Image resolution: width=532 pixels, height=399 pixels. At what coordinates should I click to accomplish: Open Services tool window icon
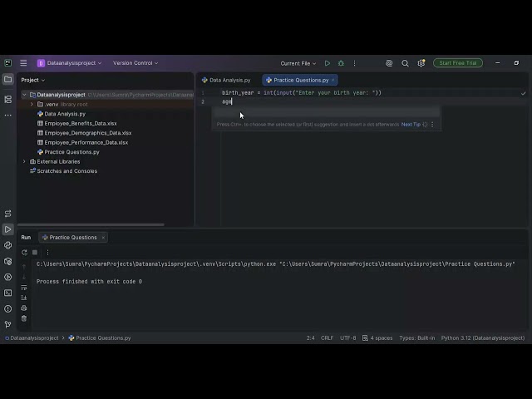coord(7,277)
